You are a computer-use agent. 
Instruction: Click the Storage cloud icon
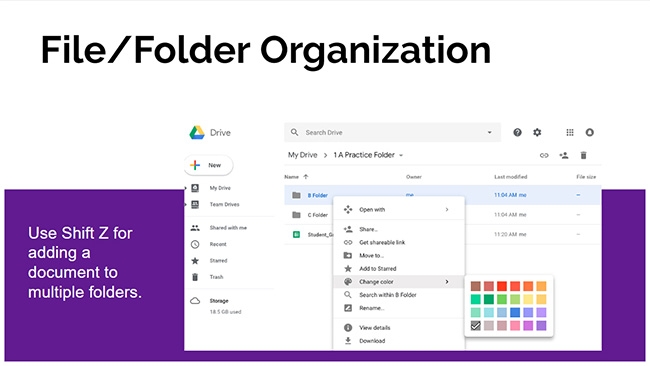tap(195, 301)
